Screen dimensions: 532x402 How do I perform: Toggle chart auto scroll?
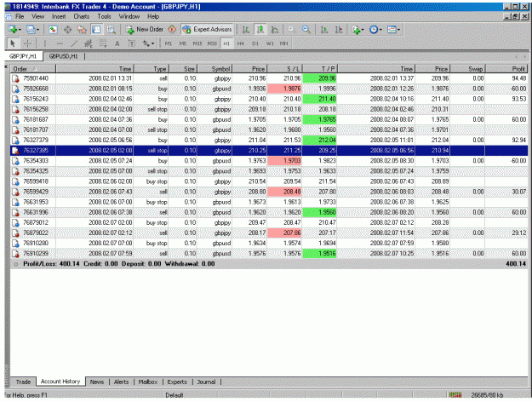(x=324, y=30)
